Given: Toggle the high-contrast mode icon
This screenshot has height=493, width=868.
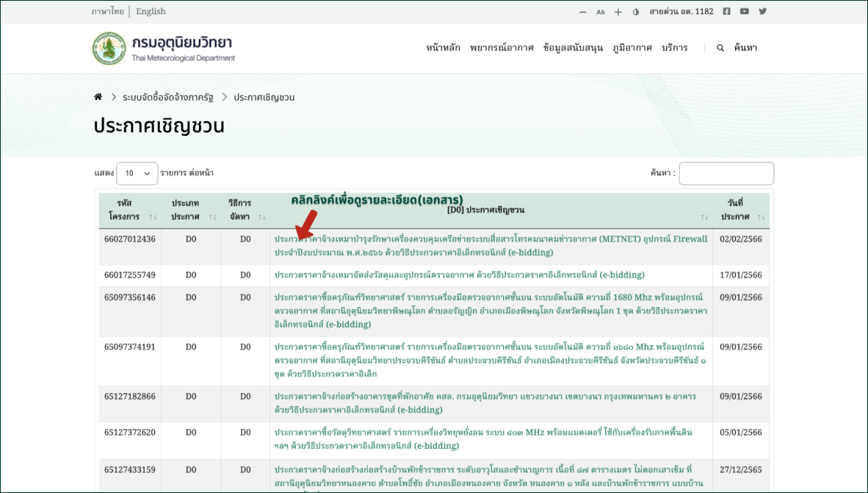Looking at the screenshot, I should click(636, 12).
